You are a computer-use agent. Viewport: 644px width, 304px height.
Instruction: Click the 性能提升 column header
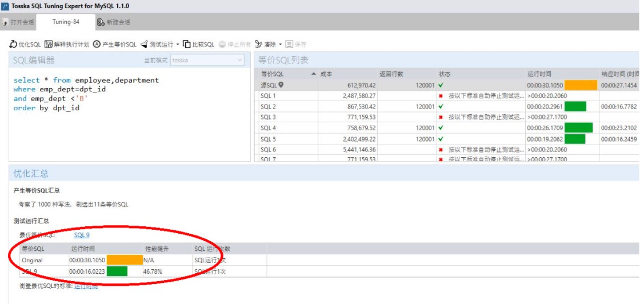pos(167,249)
